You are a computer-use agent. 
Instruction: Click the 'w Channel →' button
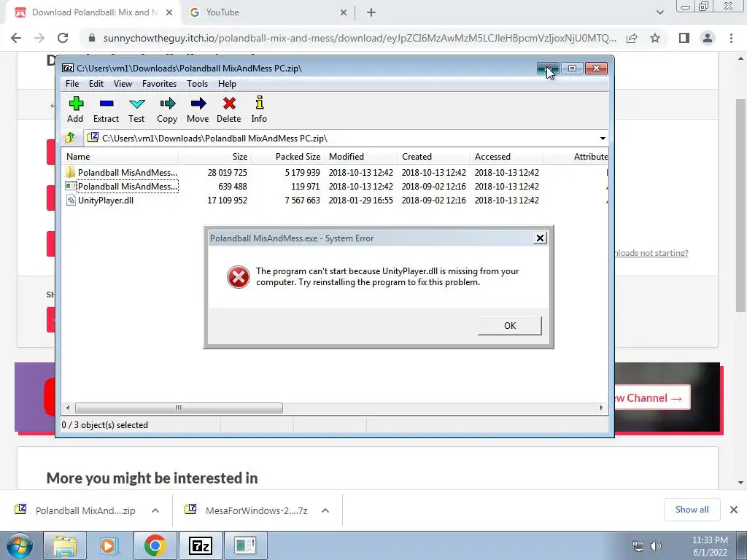651,397
